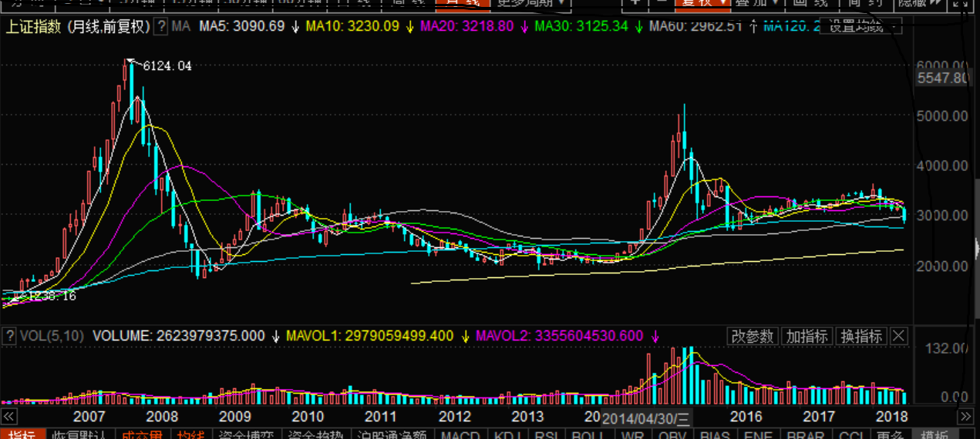Click the zoom-out minus icon in top toolbar
980x439 pixels.
click(661, 2)
